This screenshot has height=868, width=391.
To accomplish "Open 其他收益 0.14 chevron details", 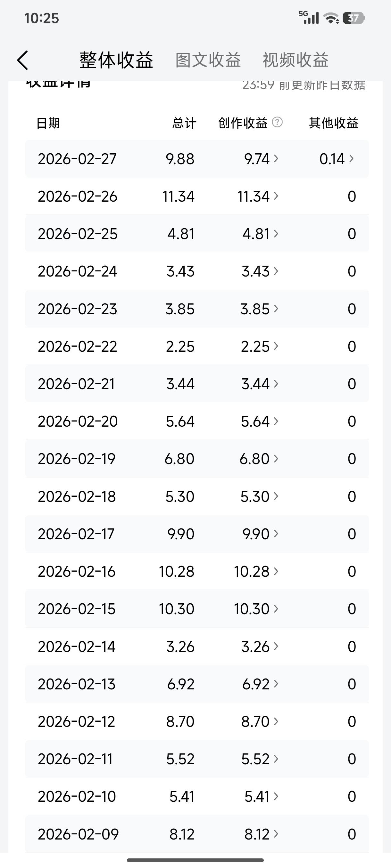I will click(x=351, y=158).
